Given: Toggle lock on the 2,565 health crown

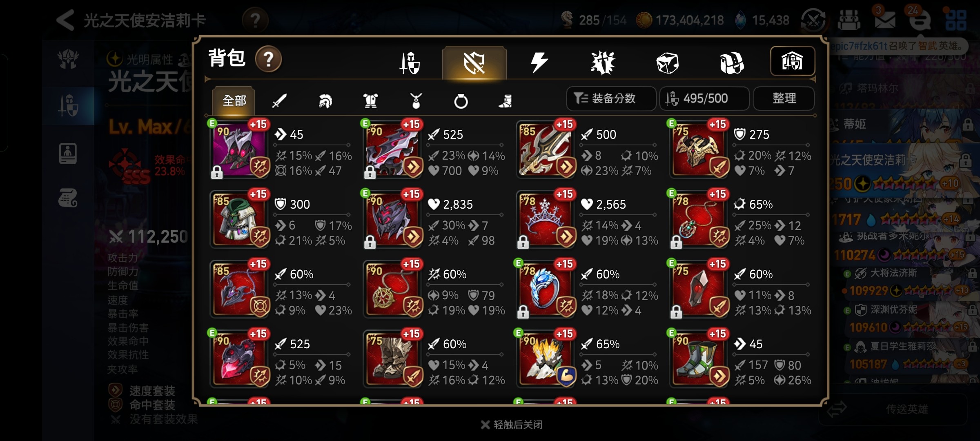Looking at the screenshot, I should coord(523,242).
